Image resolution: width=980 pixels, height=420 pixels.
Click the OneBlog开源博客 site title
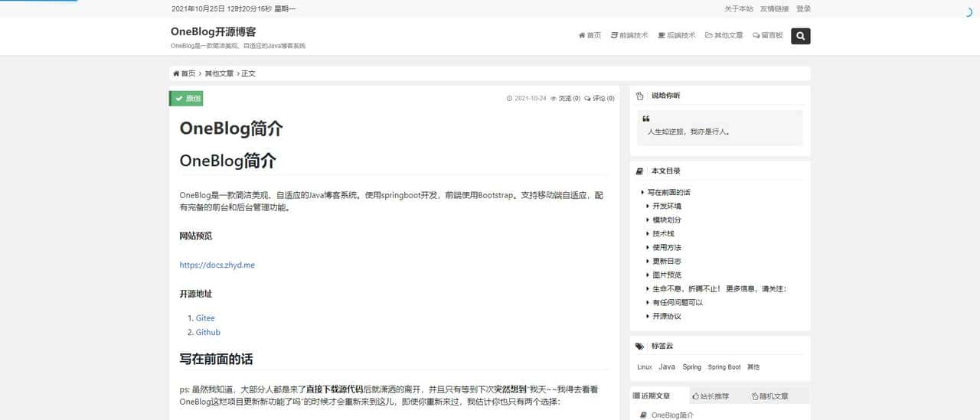[x=214, y=32]
